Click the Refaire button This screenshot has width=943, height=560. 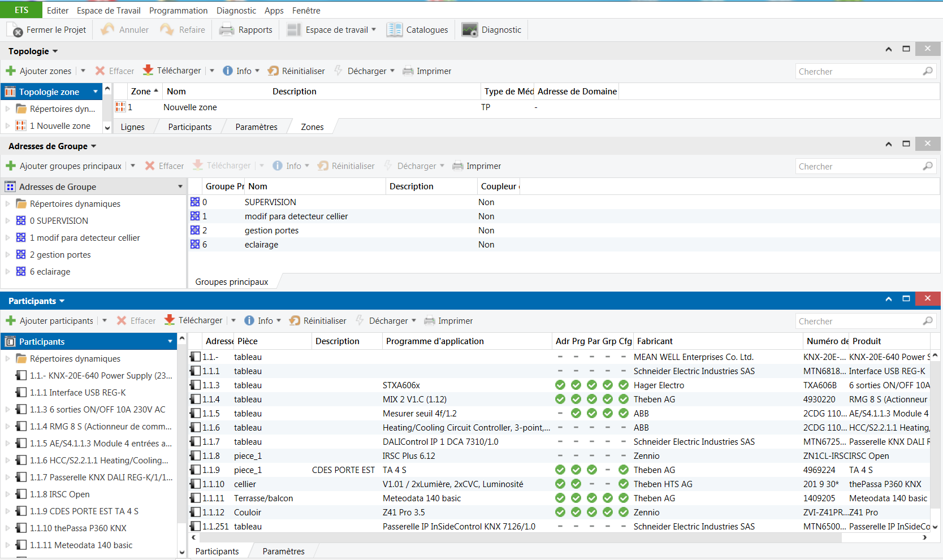pos(183,29)
